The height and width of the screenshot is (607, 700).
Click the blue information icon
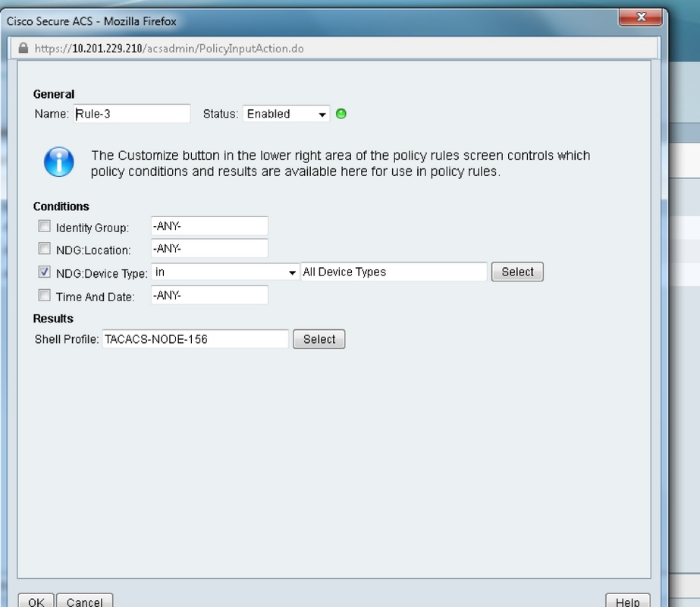(59, 162)
